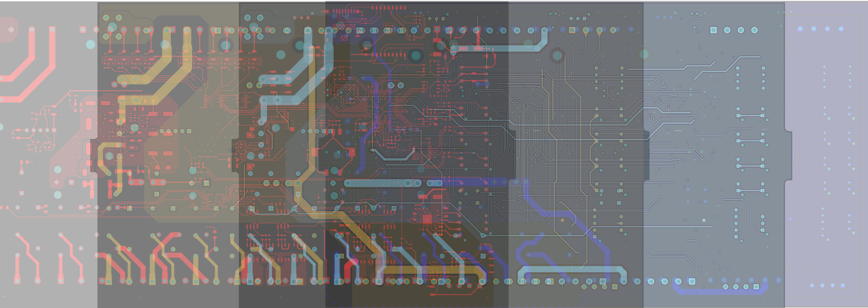868x308 pixels.
Task: Select the thick blue U-shaped trace at bottom
Action: point(721,291)
